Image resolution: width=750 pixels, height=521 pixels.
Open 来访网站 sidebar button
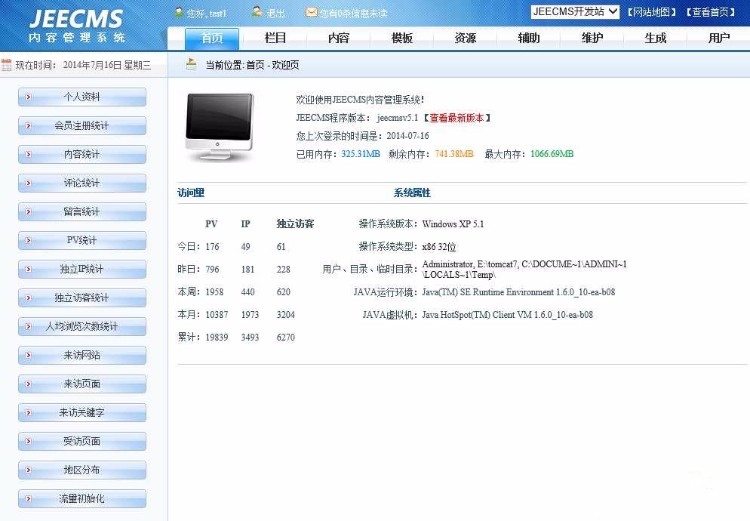pyautogui.click(x=82, y=355)
